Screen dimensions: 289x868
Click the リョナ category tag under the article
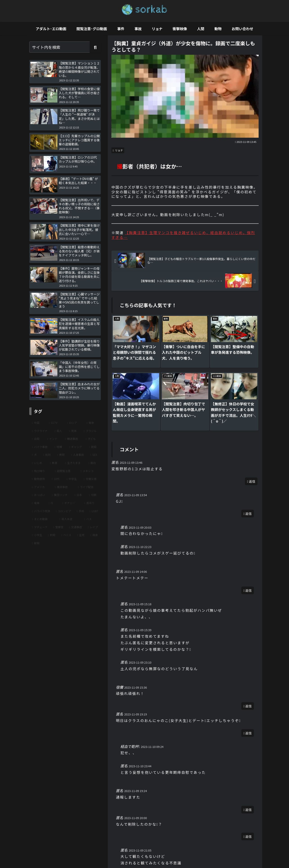pyautogui.click(x=118, y=150)
